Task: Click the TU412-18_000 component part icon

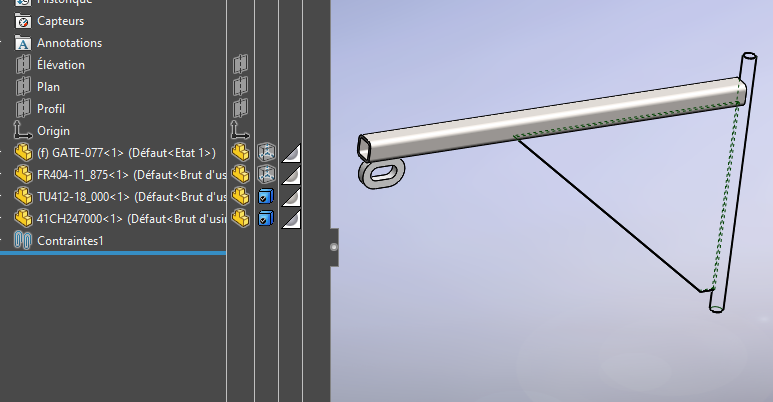Action: [23, 196]
